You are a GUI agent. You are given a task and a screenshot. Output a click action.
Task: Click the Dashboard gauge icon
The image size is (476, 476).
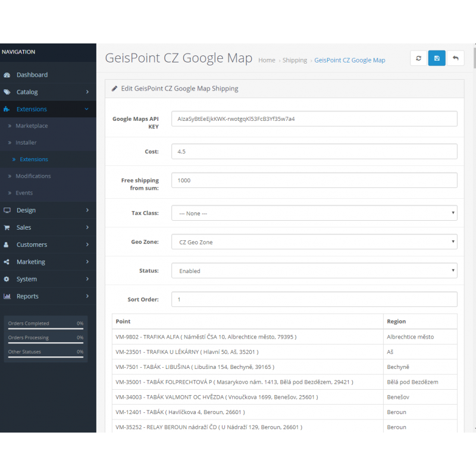7,75
